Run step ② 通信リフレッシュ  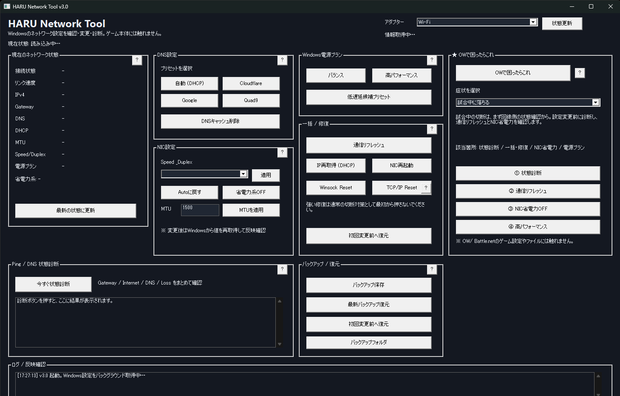click(x=527, y=191)
